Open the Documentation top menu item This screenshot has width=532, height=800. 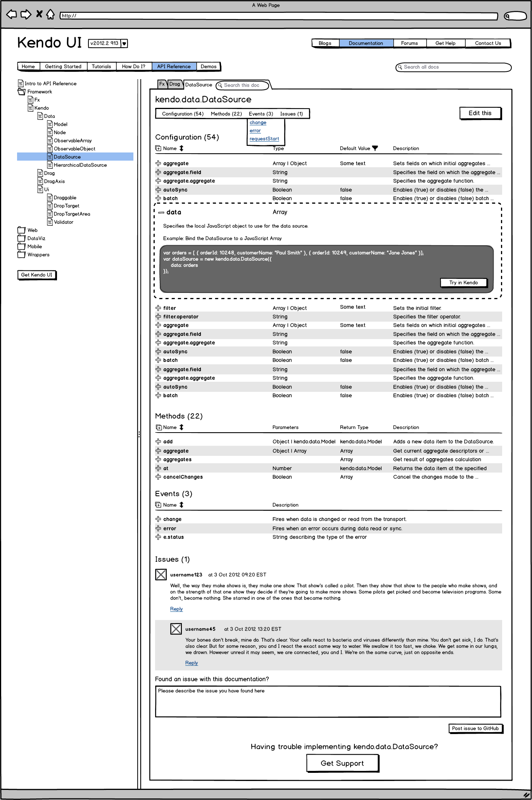click(366, 43)
